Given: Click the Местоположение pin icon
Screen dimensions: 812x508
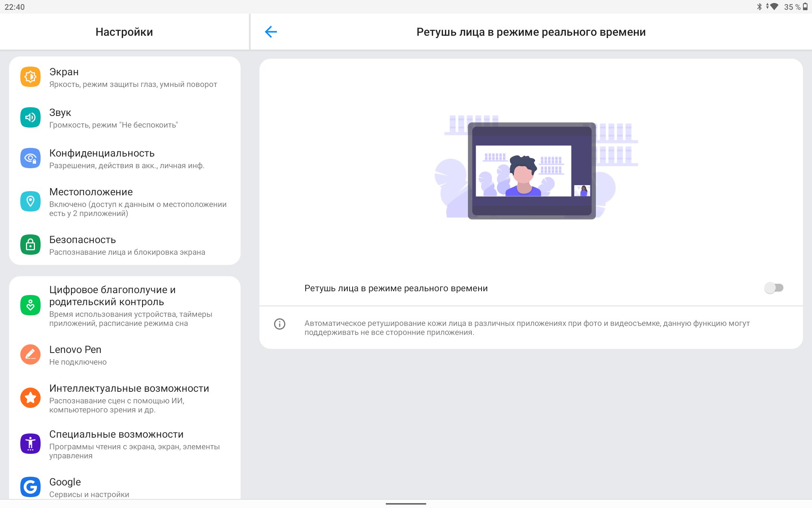Looking at the screenshot, I should (x=30, y=202).
